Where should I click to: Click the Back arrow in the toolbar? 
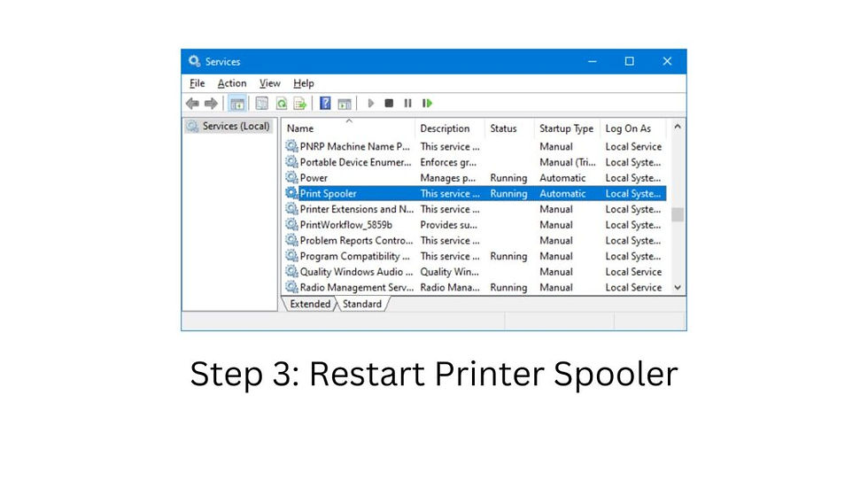click(192, 104)
